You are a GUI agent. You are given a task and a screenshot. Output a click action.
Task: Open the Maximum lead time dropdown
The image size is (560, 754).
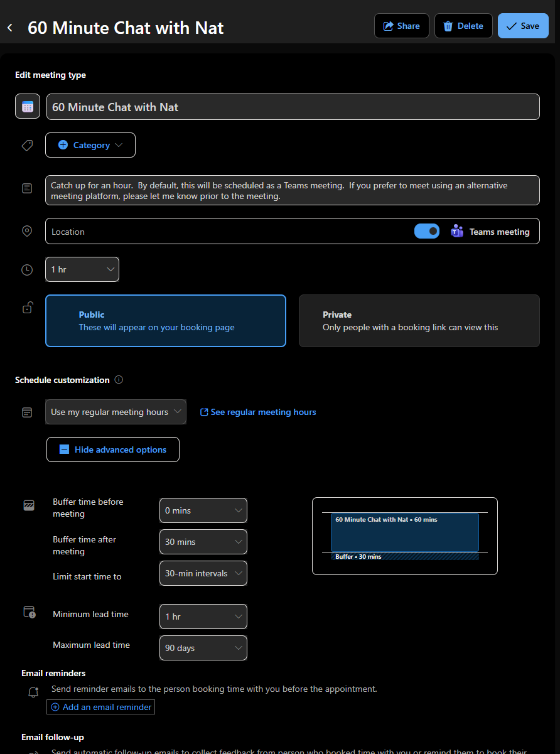pos(203,648)
